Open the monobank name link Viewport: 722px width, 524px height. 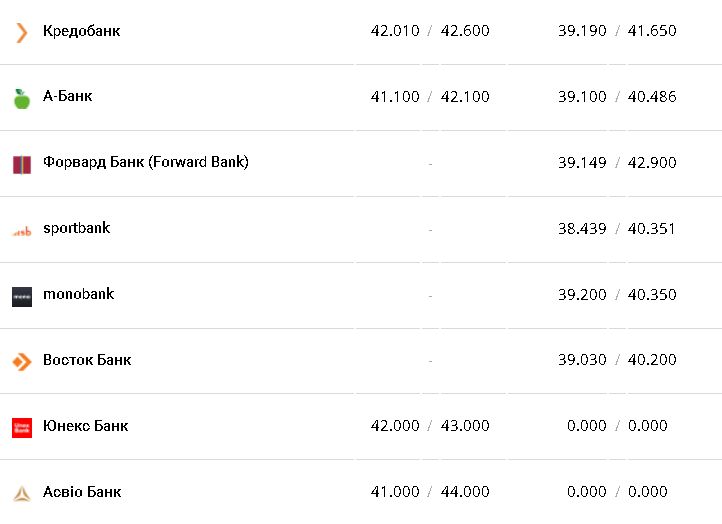coord(78,294)
